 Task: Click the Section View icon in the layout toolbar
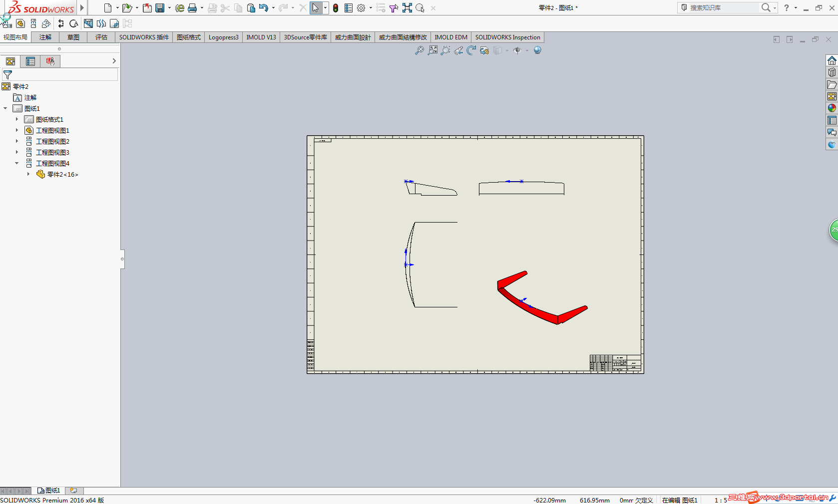(61, 23)
